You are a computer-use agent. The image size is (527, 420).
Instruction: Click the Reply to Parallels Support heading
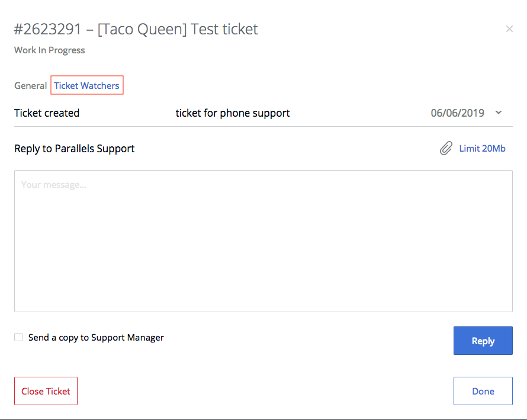(75, 149)
